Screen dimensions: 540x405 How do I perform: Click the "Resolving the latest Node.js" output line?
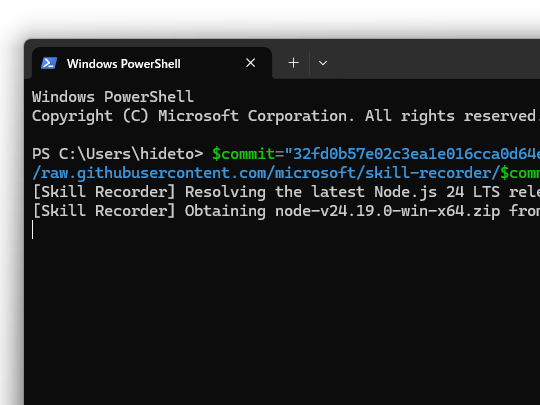pyautogui.click(x=286, y=192)
